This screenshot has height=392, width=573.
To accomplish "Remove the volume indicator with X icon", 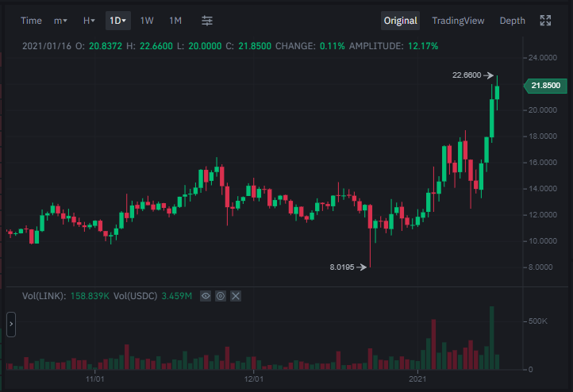I will pyautogui.click(x=236, y=296).
